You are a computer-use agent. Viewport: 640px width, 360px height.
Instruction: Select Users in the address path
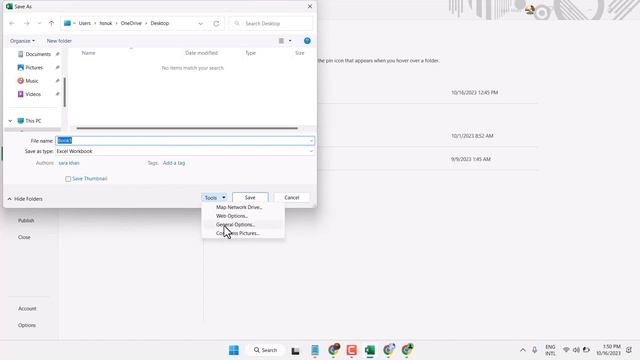click(x=84, y=23)
